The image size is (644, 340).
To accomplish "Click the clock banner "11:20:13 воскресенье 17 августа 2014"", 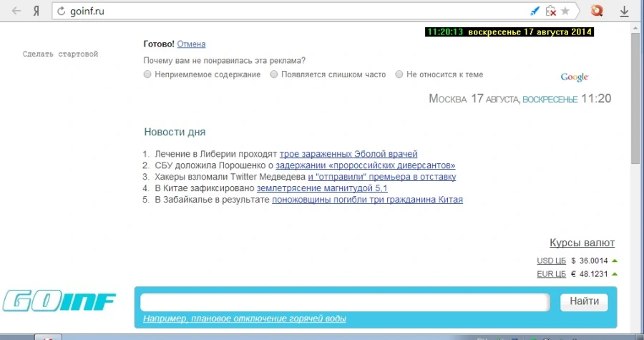I will (509, 32).
